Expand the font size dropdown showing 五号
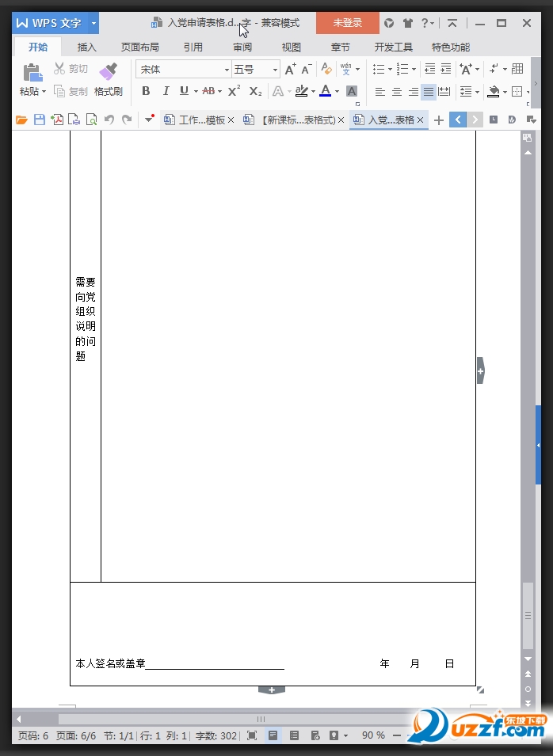The height and width of the screenshot is (756, 553). (255, 70)
